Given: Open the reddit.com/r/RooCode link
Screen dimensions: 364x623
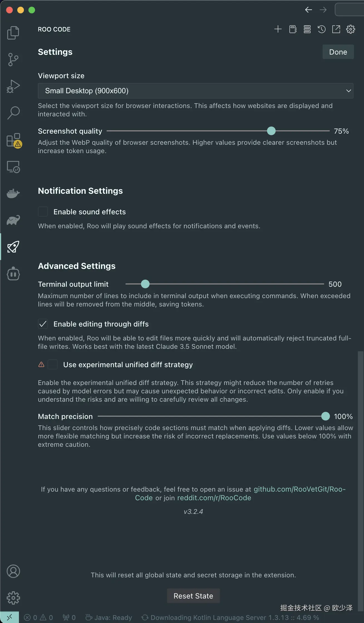Looking at the screenshot, I should click(x=214, y=498).
